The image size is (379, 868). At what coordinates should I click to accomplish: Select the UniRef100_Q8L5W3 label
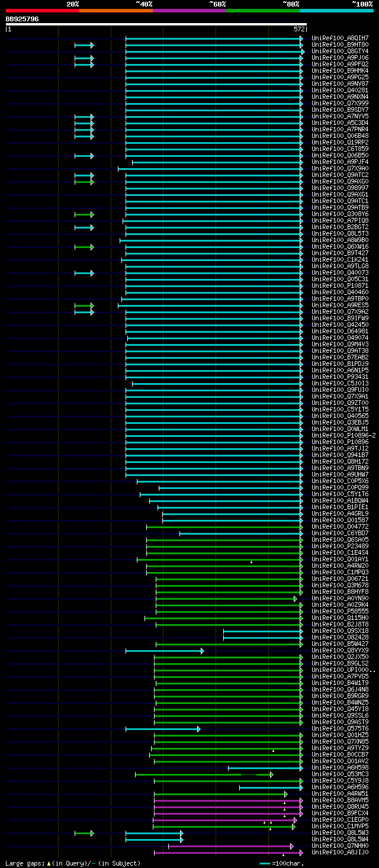340,833
